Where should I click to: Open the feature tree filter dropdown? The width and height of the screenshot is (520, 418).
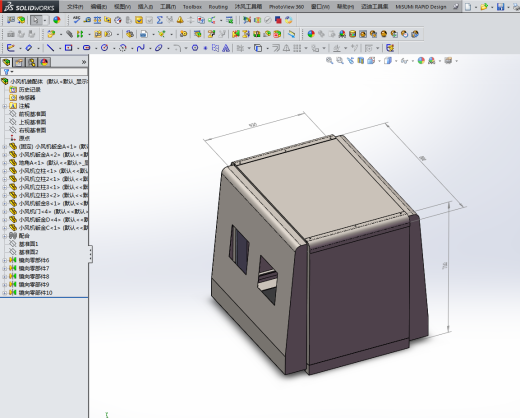[8, 72]
